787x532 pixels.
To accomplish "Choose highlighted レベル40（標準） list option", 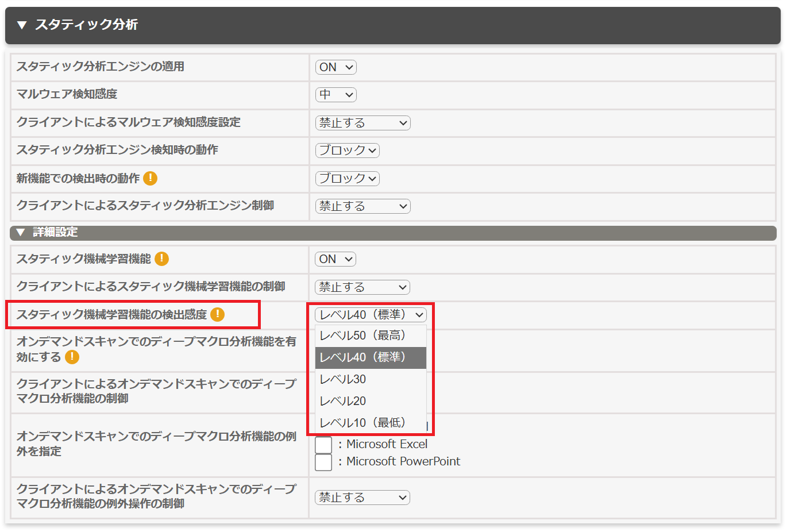I will (x=362, y=357).
